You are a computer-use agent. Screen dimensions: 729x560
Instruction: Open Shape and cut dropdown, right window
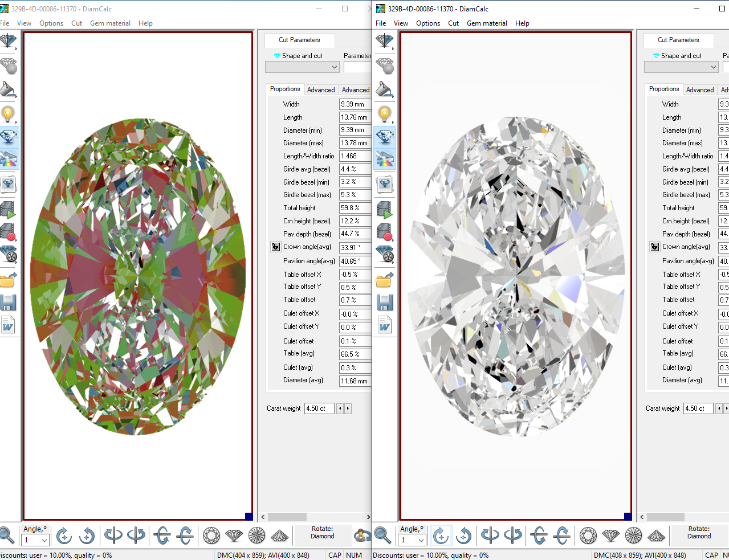(681, 67)
